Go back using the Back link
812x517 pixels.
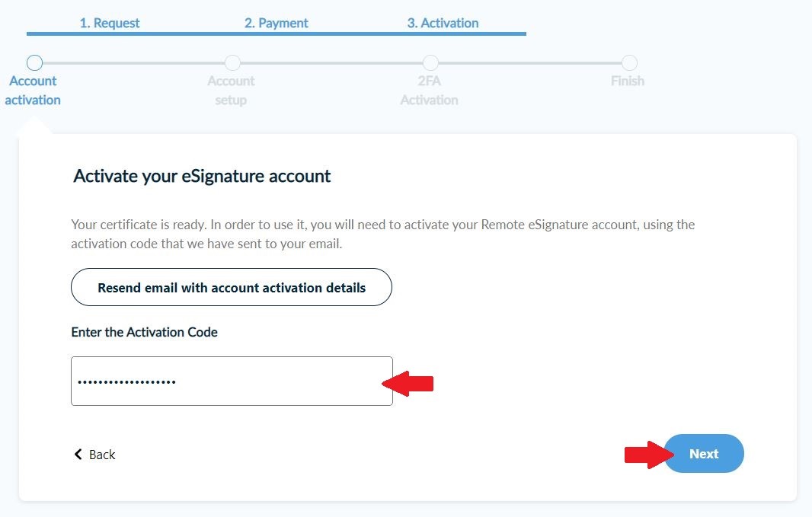101,455
